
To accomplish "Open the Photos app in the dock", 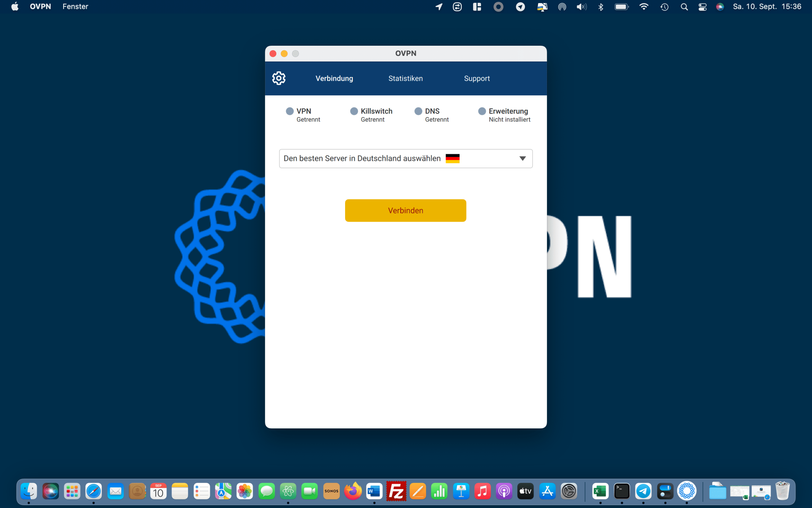I will [245, 491].
